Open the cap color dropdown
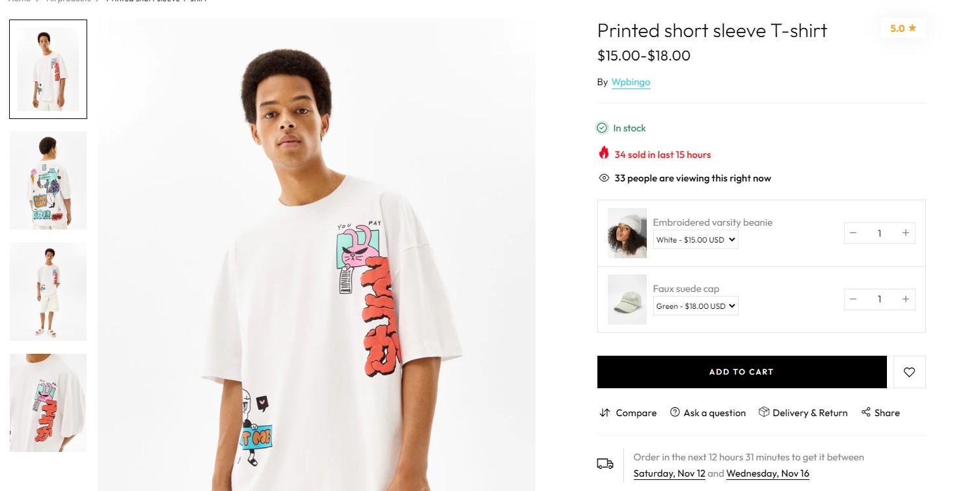This screenshot has width=980, height=491. click(x=696, y=306)
